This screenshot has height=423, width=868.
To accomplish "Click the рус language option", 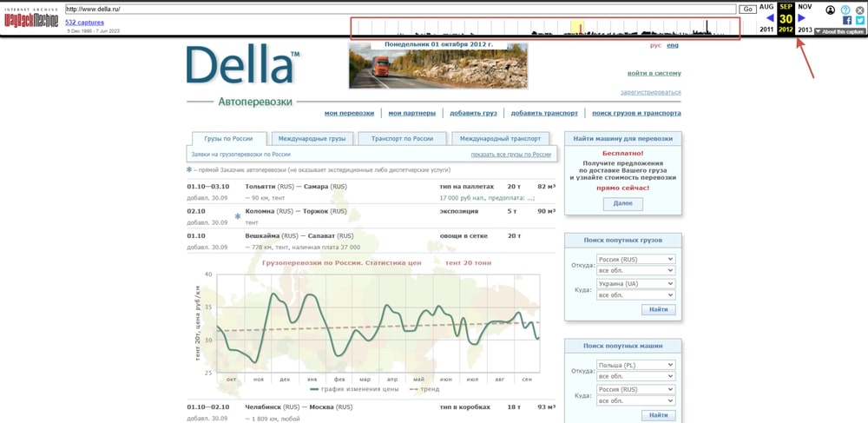I will [655, 45].
